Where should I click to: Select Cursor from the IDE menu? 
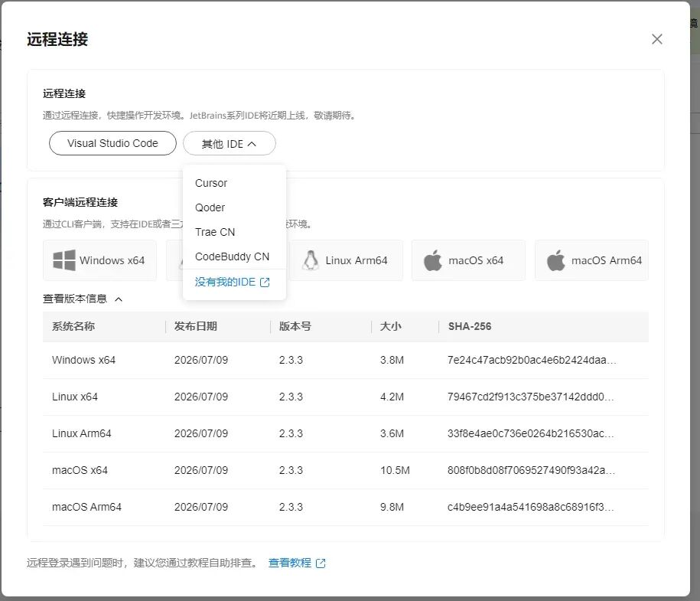tap(211, 183)
